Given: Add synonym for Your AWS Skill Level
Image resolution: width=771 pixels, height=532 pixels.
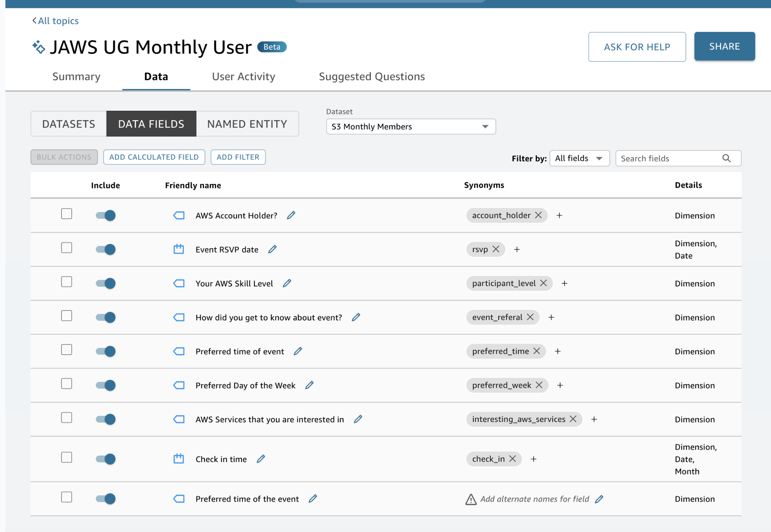Looking at the screenshot, I should tap(564, 283).
